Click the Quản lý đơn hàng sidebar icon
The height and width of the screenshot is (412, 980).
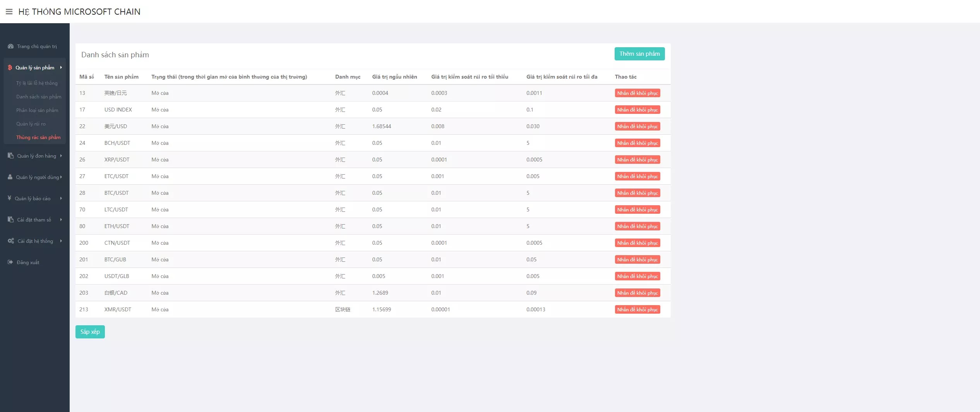click(x=10, y=156)
